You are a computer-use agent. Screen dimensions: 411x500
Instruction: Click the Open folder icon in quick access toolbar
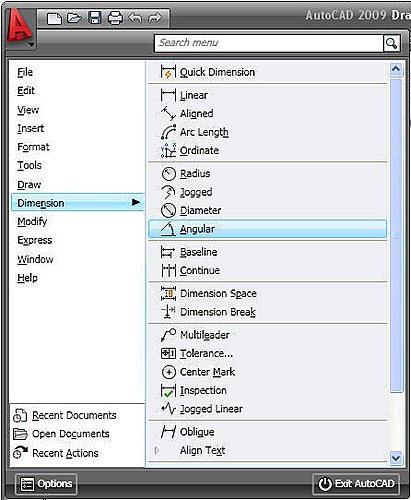(74, 18)
